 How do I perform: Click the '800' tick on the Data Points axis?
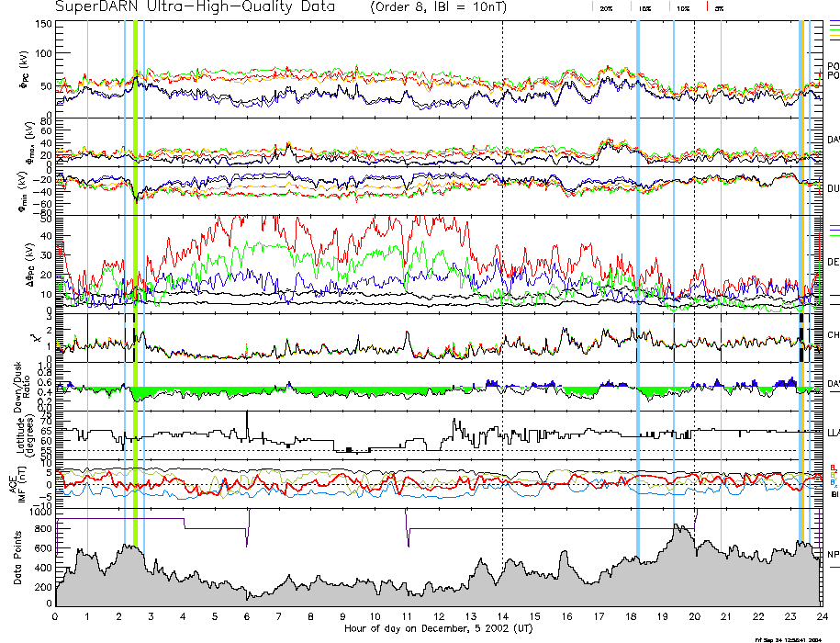[44, 529]
